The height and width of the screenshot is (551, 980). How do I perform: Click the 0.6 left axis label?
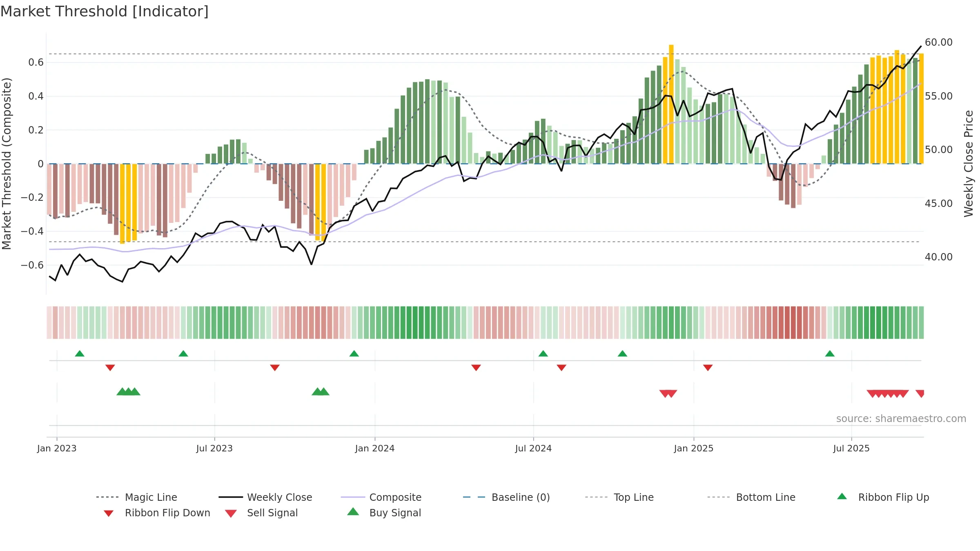[x=36, y=62]
